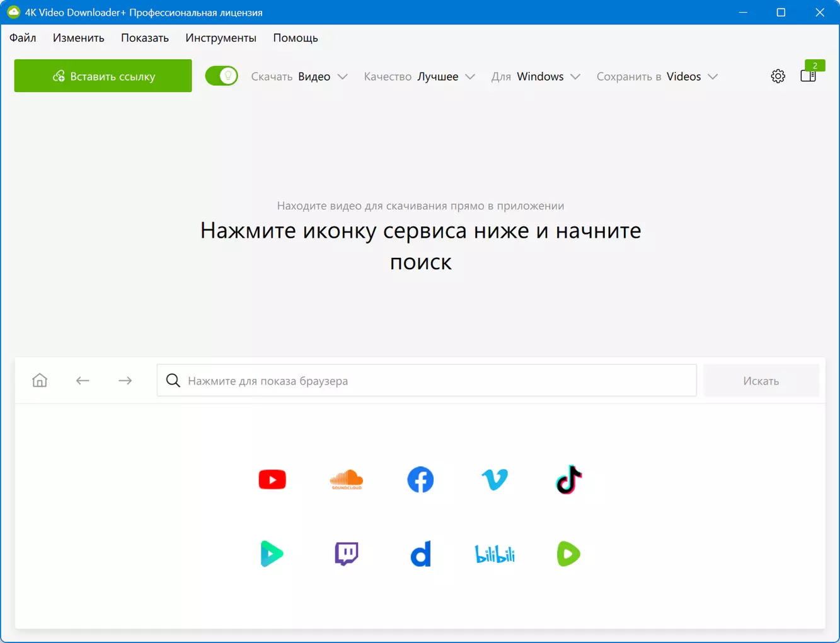The width and height of the screenshot is (840, 643).
Task: Expand the Сохранить в Videos dropdown
Action: pos(657,76)
